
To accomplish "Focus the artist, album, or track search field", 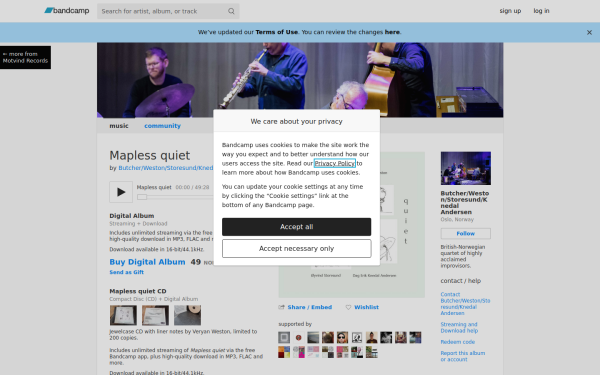I will [168, 11].
